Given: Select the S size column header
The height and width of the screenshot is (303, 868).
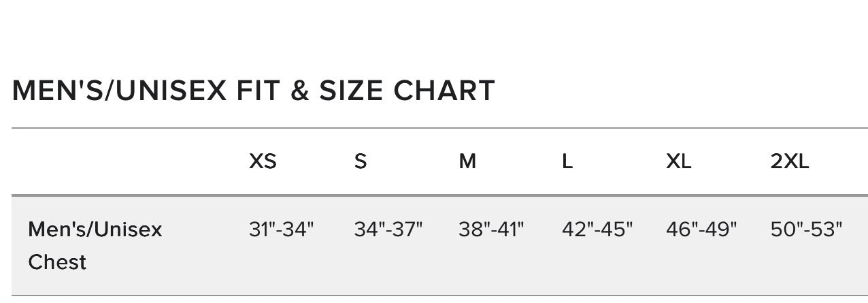Looking at the screenshot, I should tap(361, 162).
